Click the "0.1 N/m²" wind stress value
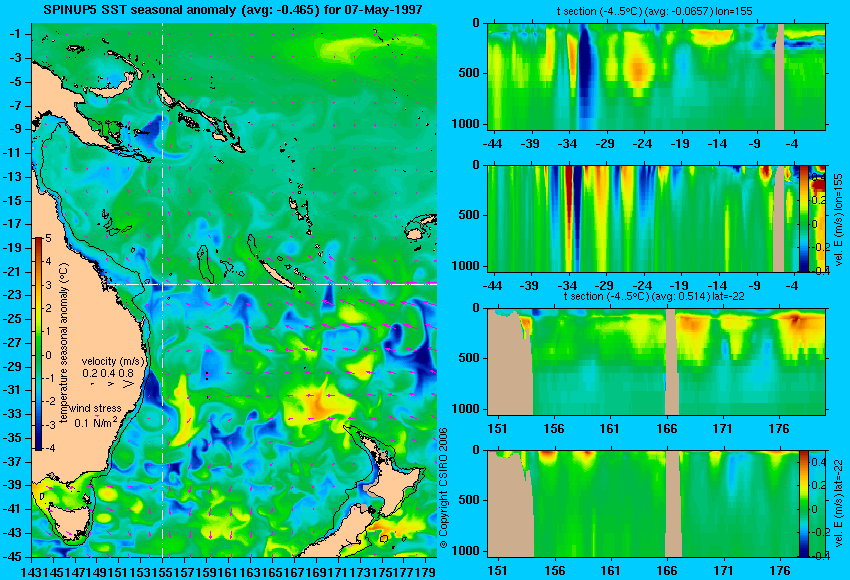The width and height of the screenshot is (850, 580). pyautogui.click(x=95, y=422)
